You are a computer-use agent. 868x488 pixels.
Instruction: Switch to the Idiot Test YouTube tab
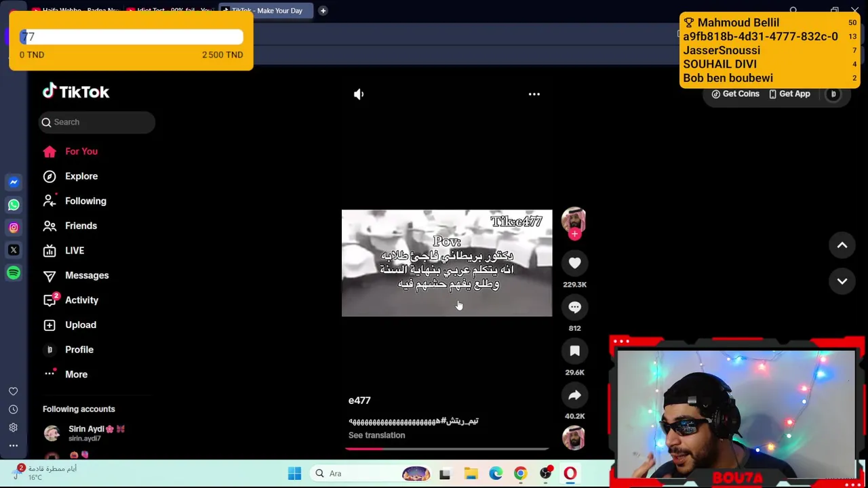point(170,10)
